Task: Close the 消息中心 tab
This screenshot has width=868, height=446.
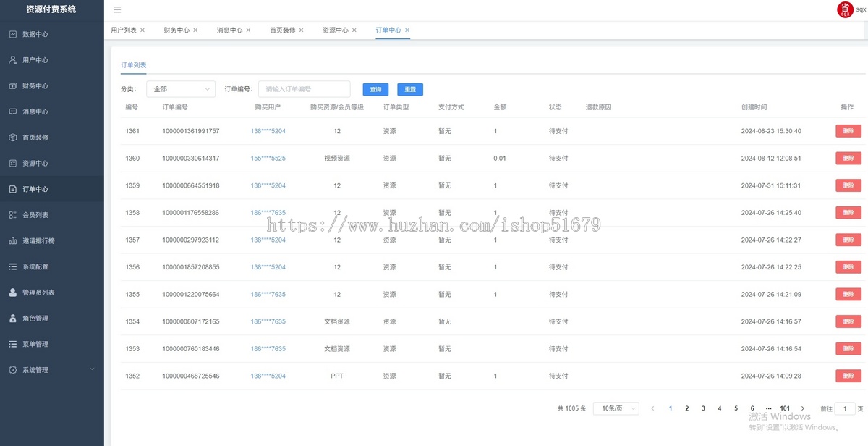Action: pos(248,30)
